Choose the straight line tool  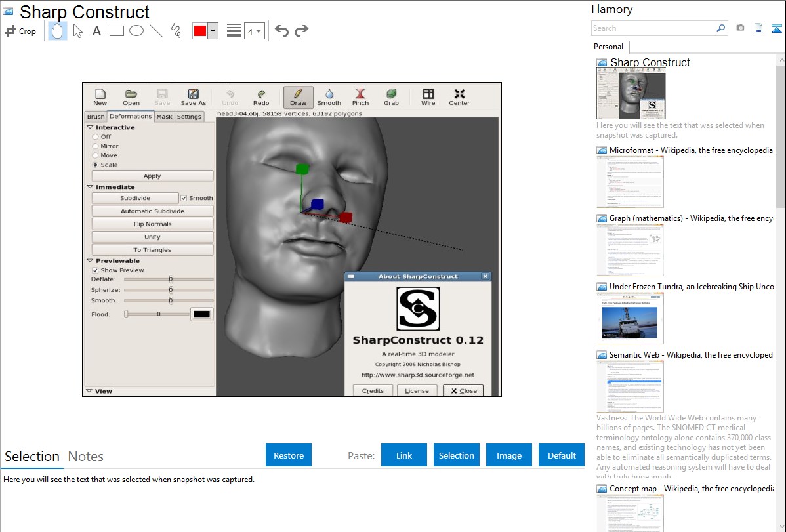tap(156, 31)
